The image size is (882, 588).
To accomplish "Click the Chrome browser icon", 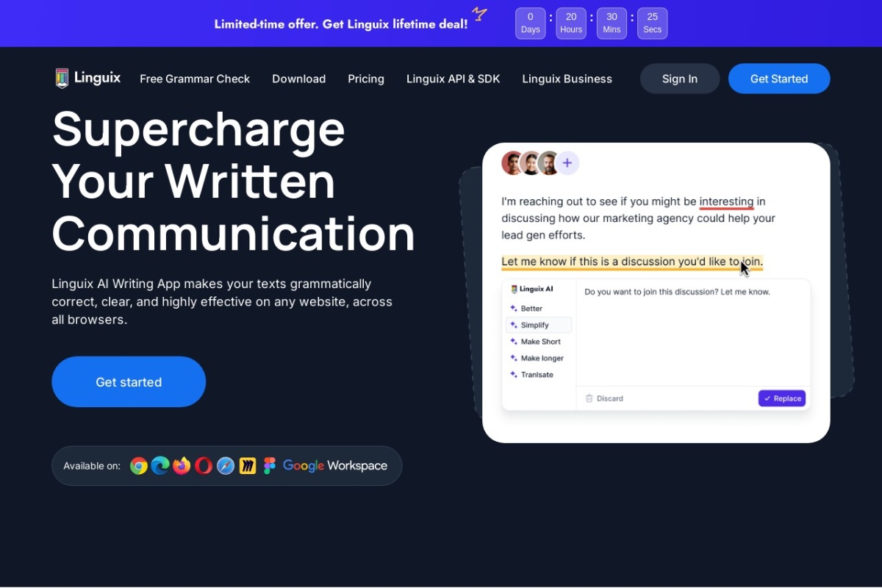I will (x=139, y=466).
